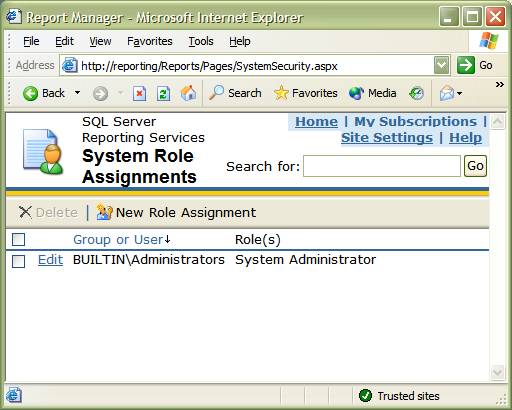Click the Trusted sites status text

coord(408,396)
